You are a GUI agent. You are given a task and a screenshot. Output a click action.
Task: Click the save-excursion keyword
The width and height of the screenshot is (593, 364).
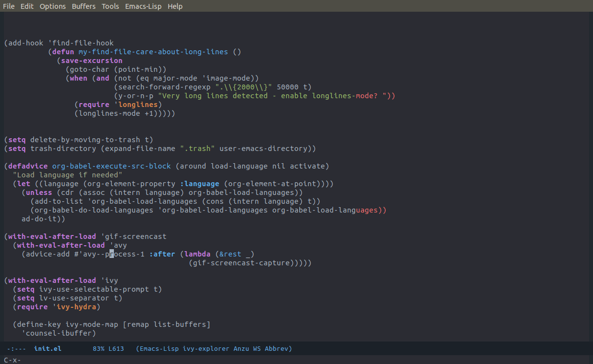(91, 61)
